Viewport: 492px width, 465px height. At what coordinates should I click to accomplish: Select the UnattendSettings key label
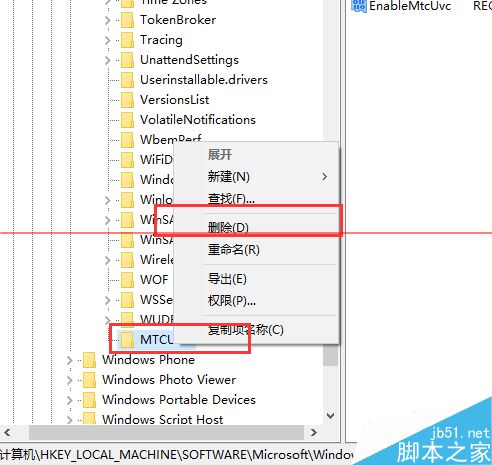[189, 60]
